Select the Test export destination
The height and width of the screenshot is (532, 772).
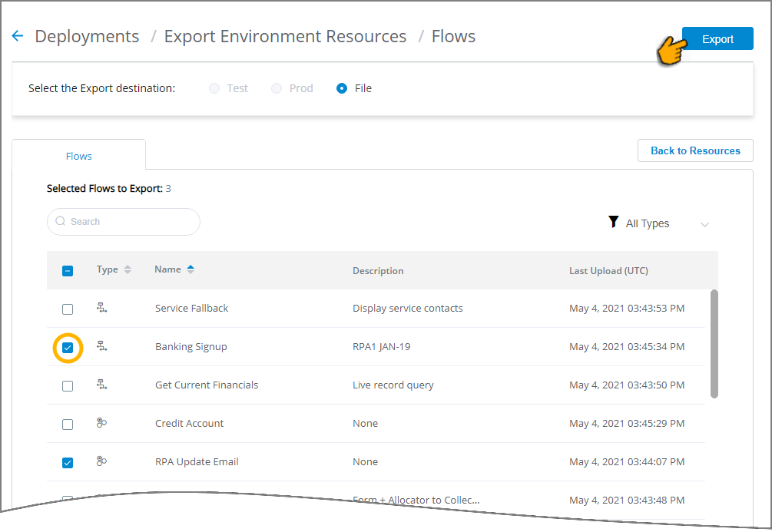point(214,88)
